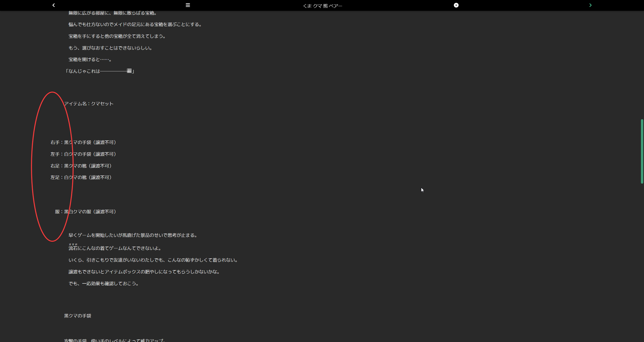Click the line starting いくら、引きこもりで
644x342 pixels.
pyautogui.click(x=153, y=260)
